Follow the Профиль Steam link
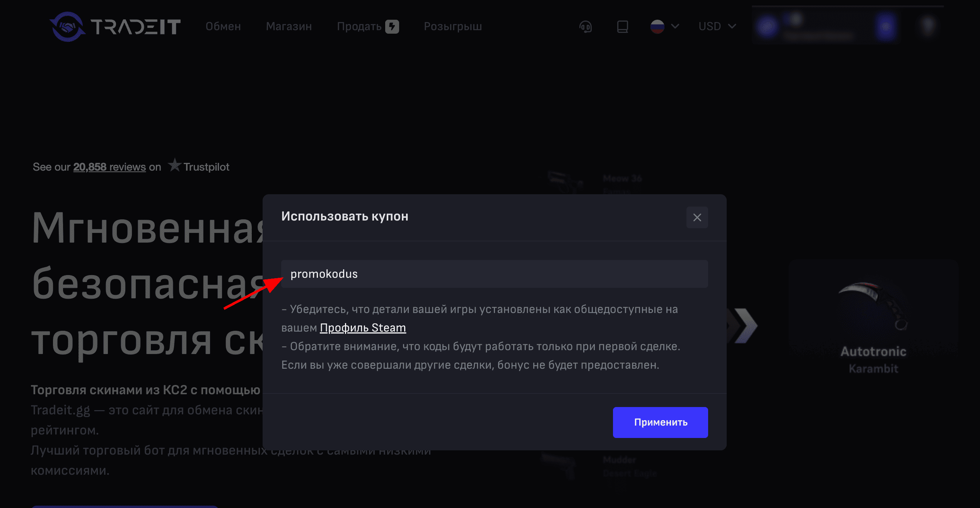The image size is (980, 508). pos(363,328)
